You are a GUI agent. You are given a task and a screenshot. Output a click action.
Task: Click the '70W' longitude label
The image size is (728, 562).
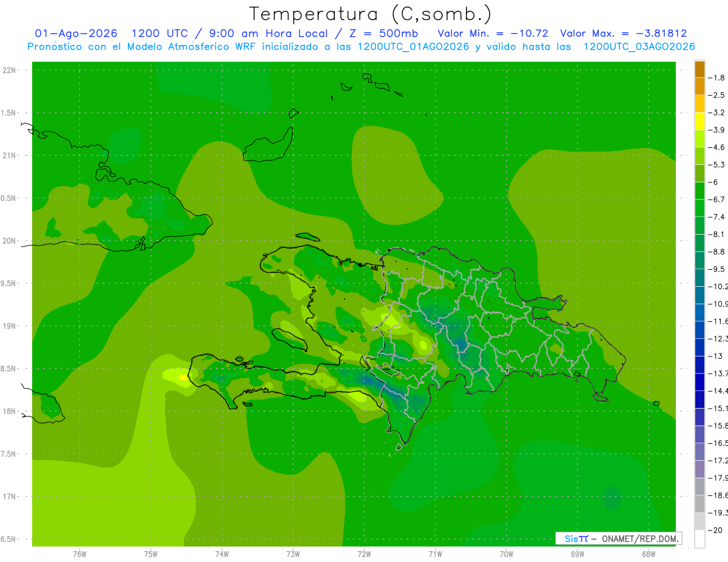[506, 554]
